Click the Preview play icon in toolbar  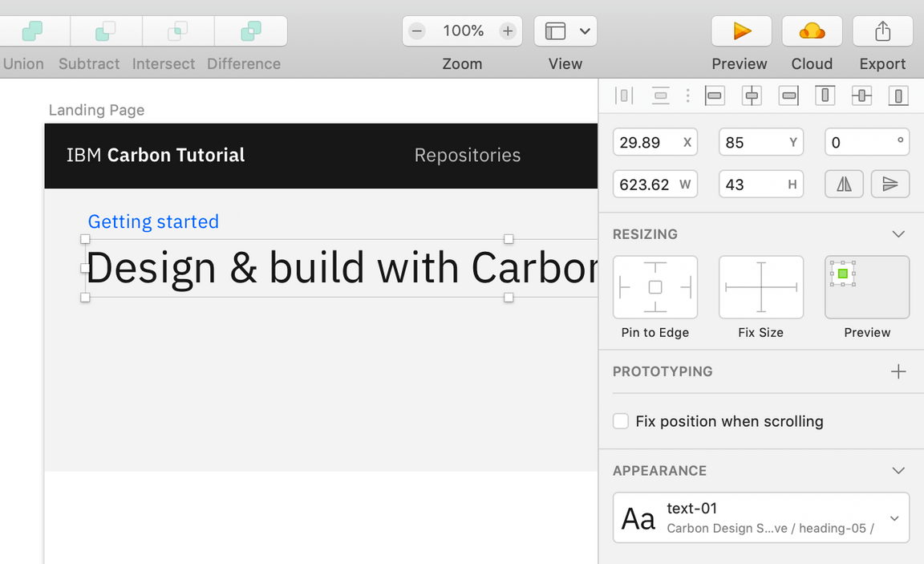(x=741, y=31)
